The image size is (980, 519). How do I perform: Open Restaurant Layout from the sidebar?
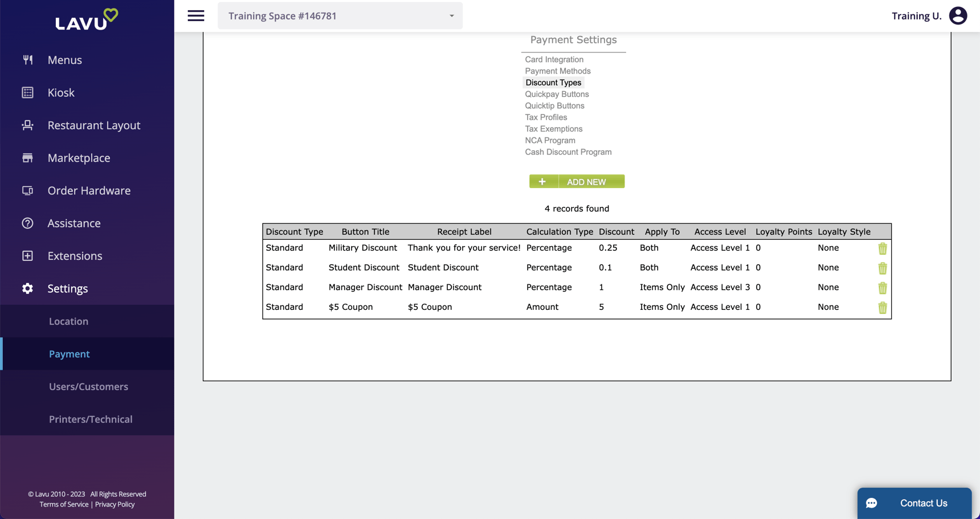[28, 125]
